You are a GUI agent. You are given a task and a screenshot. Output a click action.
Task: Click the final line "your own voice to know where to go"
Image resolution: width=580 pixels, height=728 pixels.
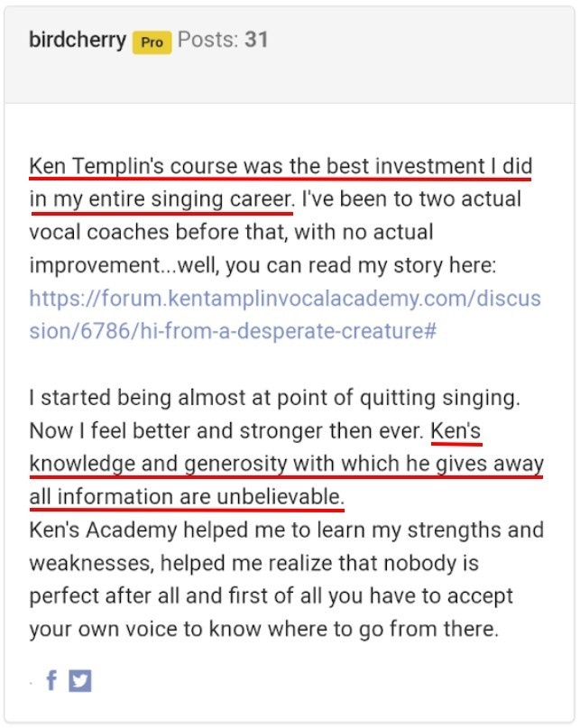[263, 629]
